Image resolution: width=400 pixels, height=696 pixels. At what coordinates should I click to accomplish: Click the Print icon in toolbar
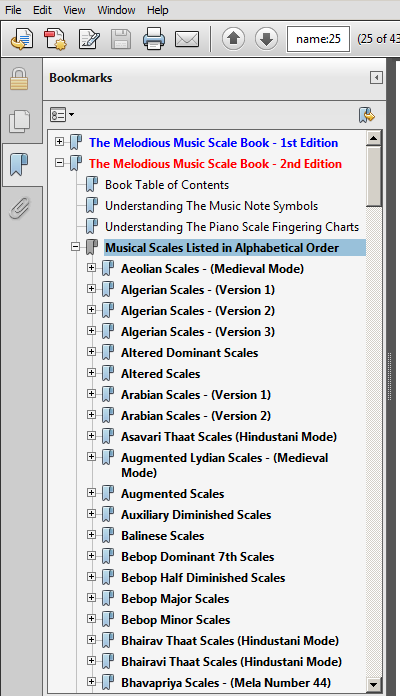click(154, 39)
